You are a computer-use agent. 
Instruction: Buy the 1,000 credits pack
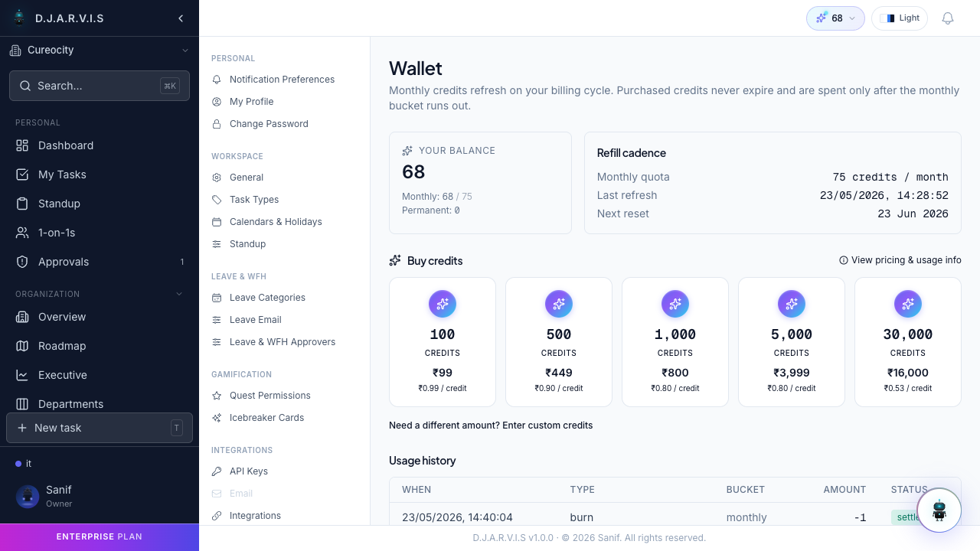[675, 342]
